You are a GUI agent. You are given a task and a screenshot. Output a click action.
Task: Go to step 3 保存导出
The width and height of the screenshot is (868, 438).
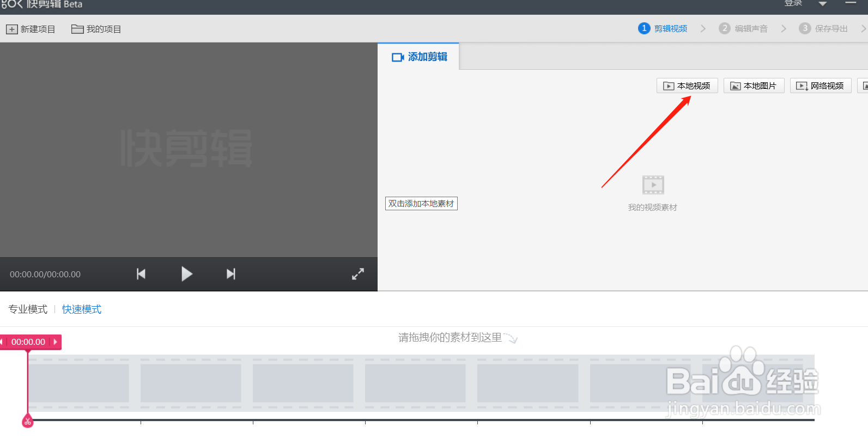pyautogui.click(x=823, y=28)
